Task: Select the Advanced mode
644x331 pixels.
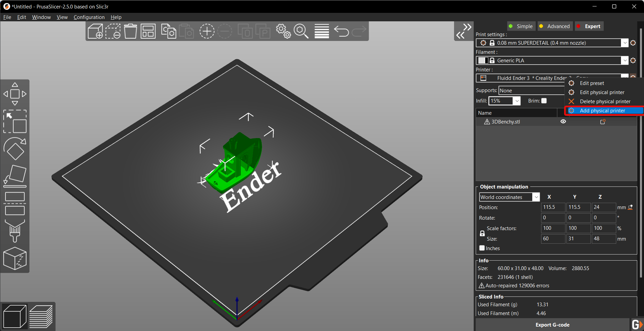Action: pyautogui.click(x=555, y=26)
